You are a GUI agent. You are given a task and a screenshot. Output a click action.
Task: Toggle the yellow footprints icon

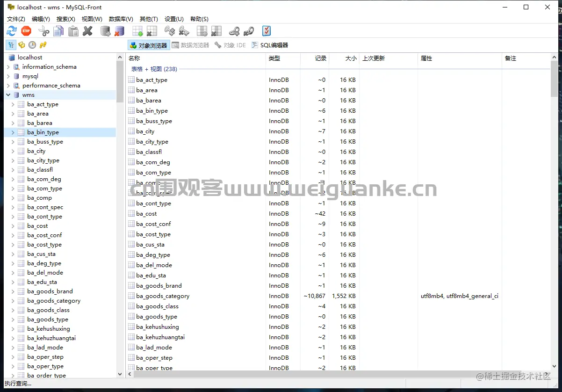(43, 45)
